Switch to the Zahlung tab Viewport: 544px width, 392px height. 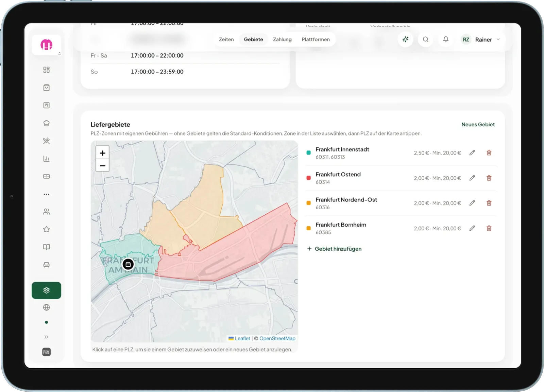pyautogui.click(x=282, y=39)
